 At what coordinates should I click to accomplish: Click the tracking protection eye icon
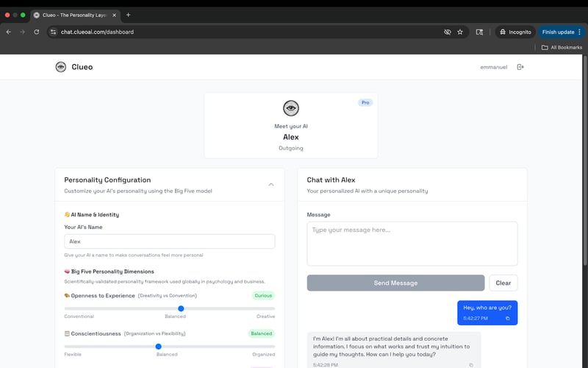click(448, 32)
